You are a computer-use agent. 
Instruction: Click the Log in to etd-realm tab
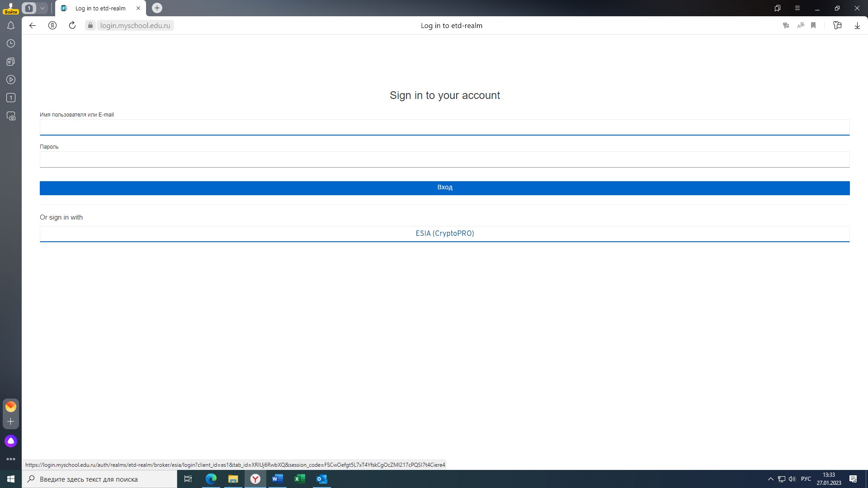coord(100,8)
